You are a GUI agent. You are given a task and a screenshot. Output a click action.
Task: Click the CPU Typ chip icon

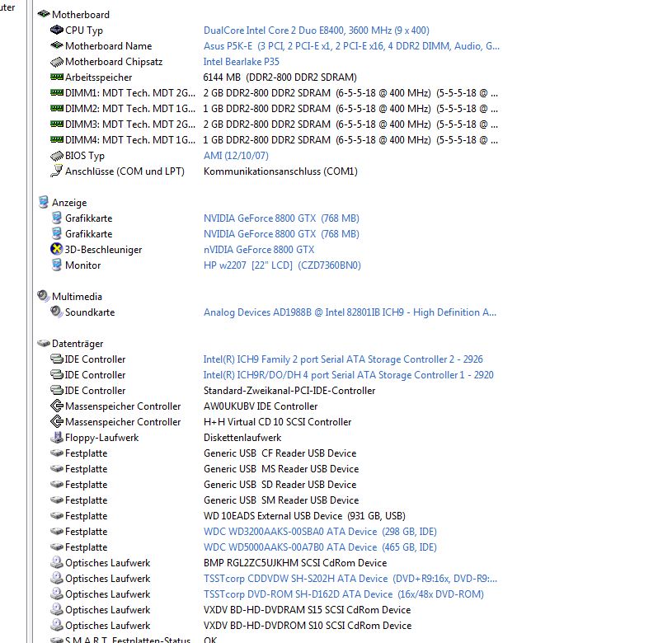pos(57,30)
